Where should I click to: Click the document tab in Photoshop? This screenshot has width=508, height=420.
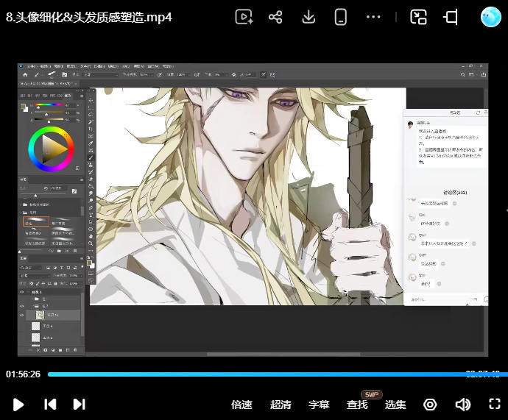[47, 84]
